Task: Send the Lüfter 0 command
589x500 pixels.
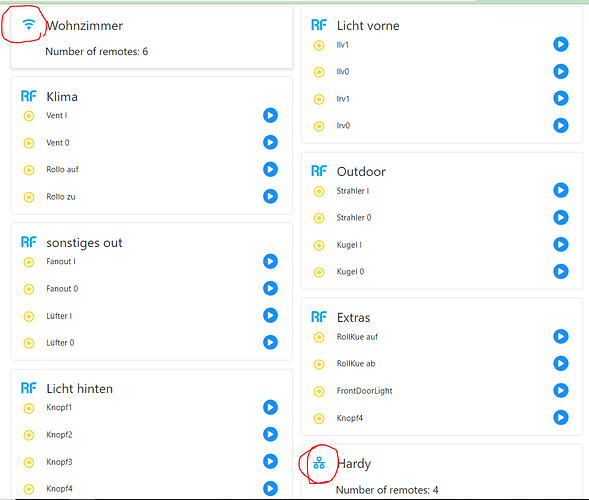Action: click(270, 342)
